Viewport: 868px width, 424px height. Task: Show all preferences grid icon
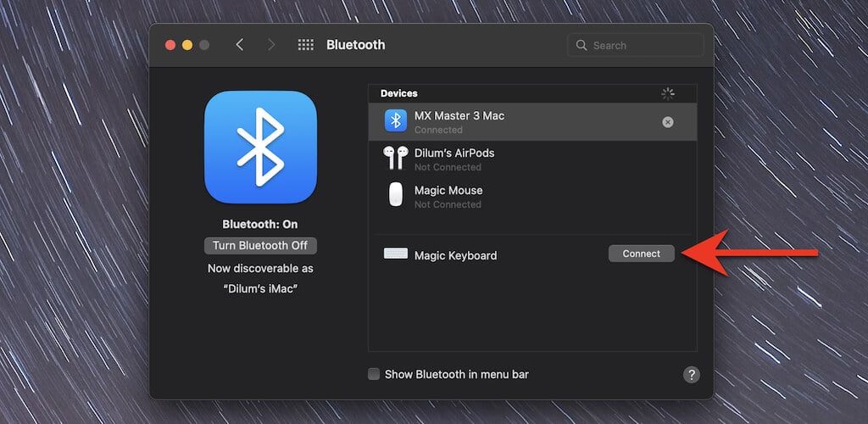[x=305, y=45]
